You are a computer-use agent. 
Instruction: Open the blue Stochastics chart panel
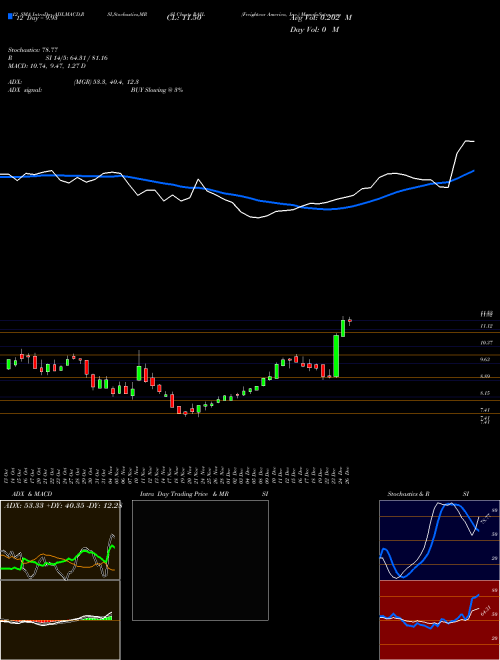click(x=439, y=540)
